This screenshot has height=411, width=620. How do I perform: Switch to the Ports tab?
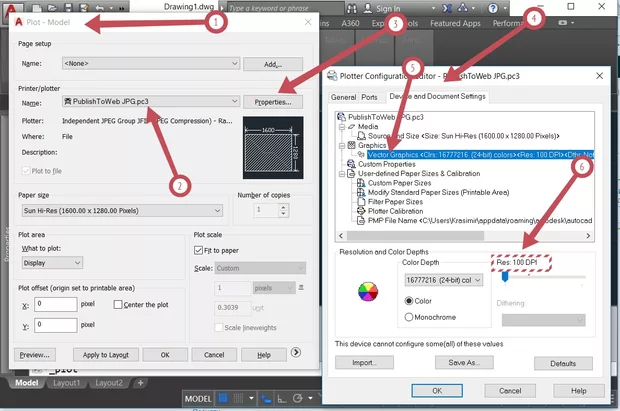pos(369,97)
